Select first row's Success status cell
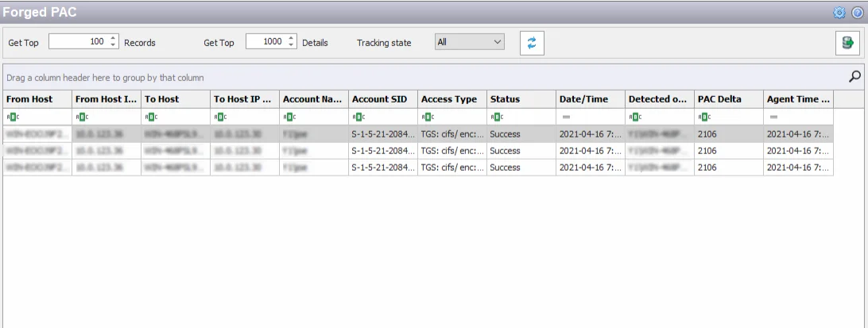Screen dimensions: 868x328 521,134
